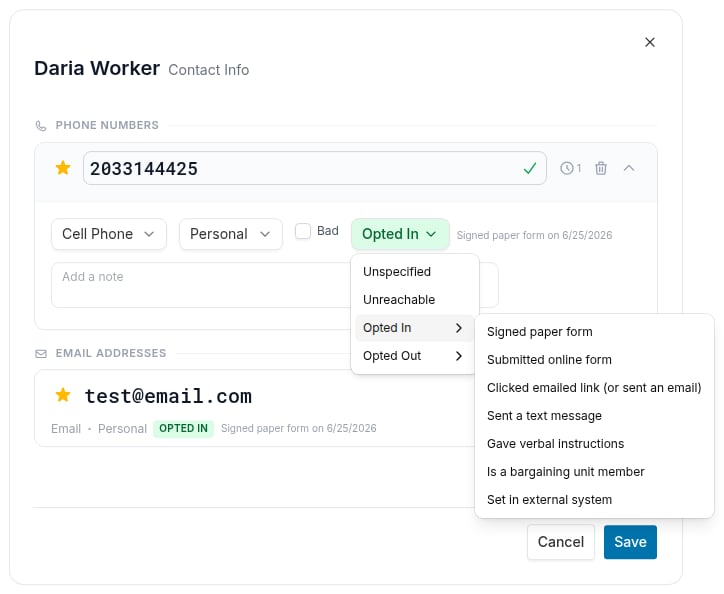Click the Save button

(x=630, y=542)
